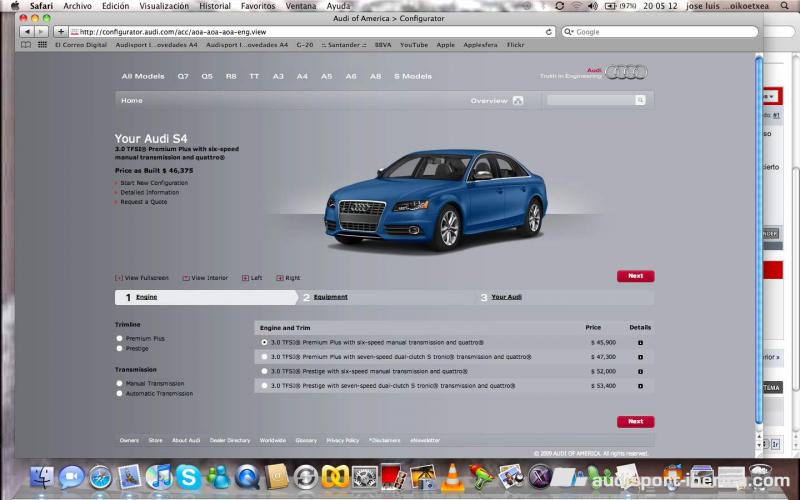Screen dimensions: 800x500
Task: Switch to step 1 Engine tab
Action: click(x=146, y=297)
